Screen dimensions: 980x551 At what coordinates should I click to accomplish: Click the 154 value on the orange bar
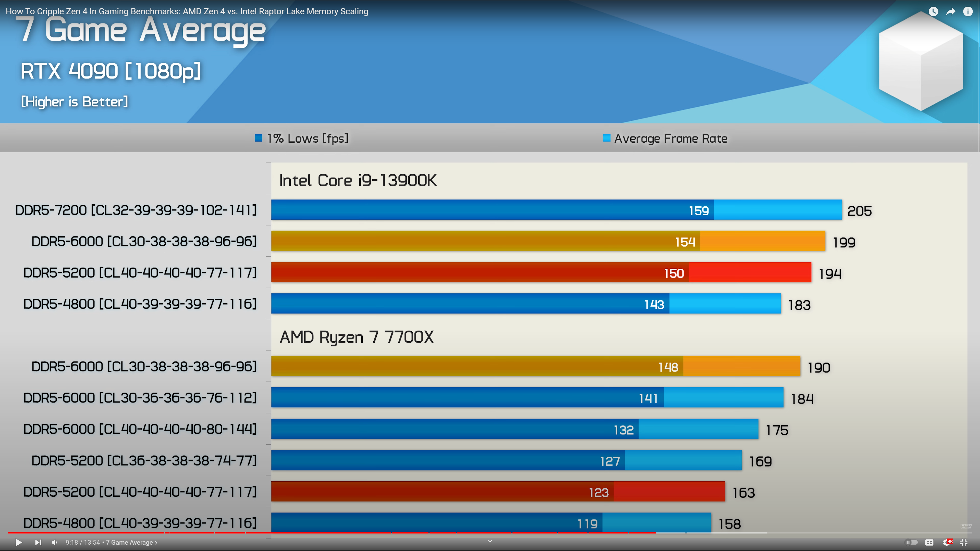tap(685, 242)
